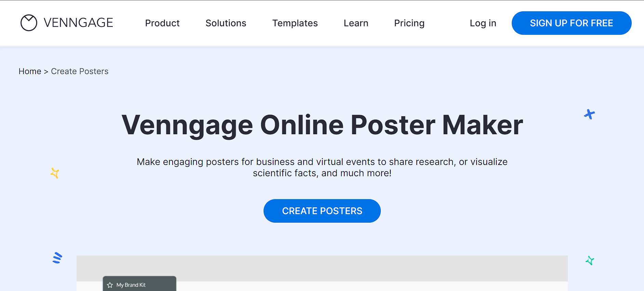644x291 pixels.
Task: Click the Log in link
Action: 483,23
